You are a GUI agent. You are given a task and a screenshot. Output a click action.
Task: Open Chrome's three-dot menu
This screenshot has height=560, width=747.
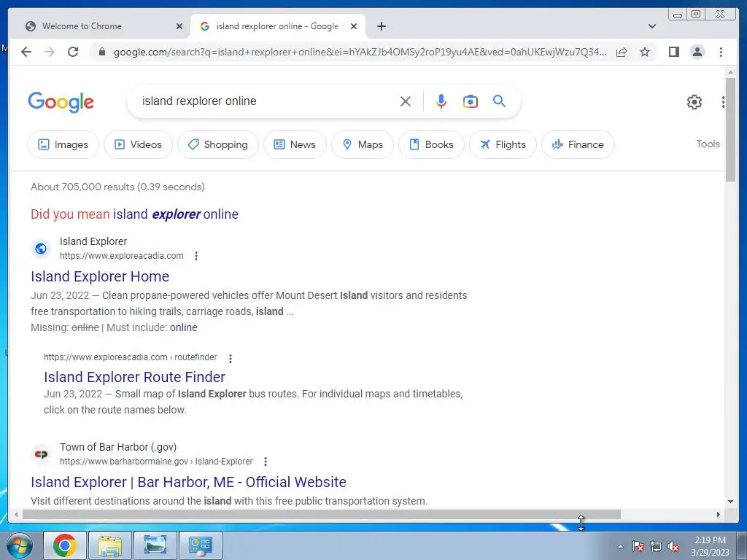click(x=721, y=52)
